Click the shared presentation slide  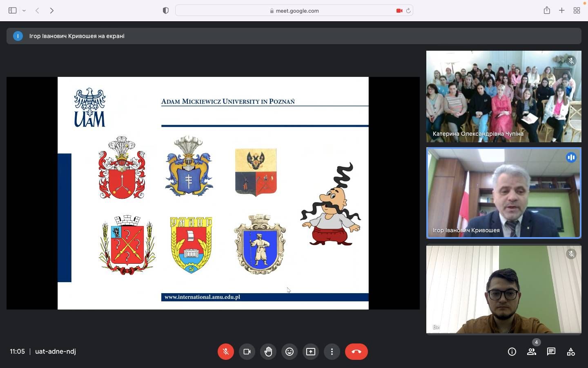point(213,193)
